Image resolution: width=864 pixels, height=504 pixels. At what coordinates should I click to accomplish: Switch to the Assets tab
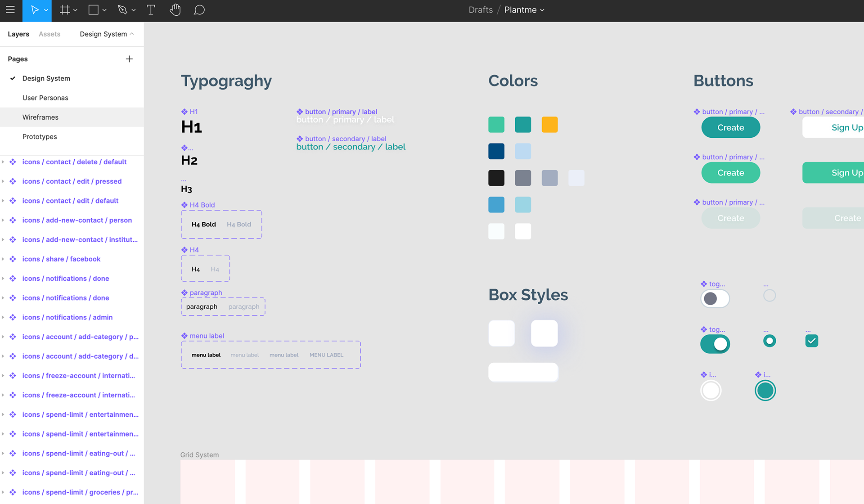[49, 34]
